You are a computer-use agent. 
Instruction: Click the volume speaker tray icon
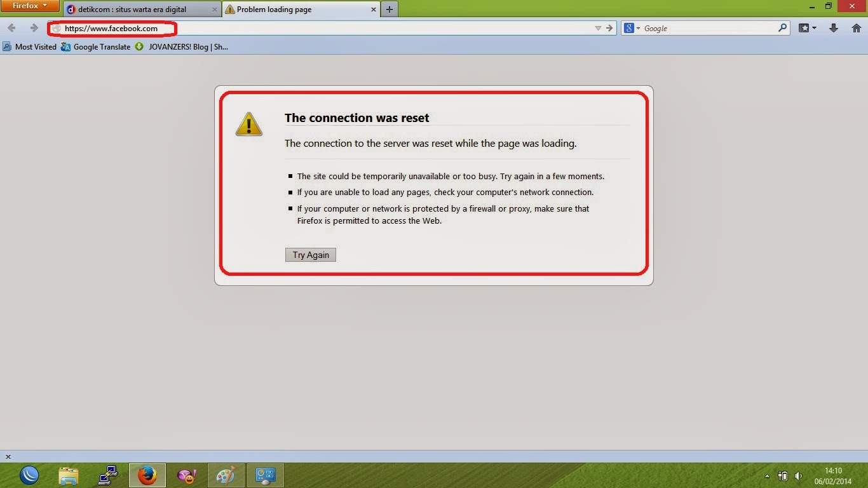798,476
